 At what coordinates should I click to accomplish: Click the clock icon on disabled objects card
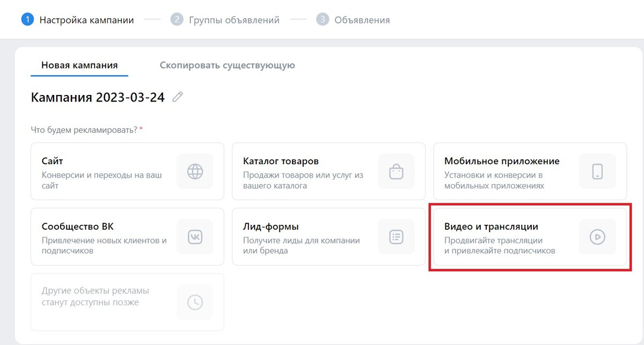195,302
